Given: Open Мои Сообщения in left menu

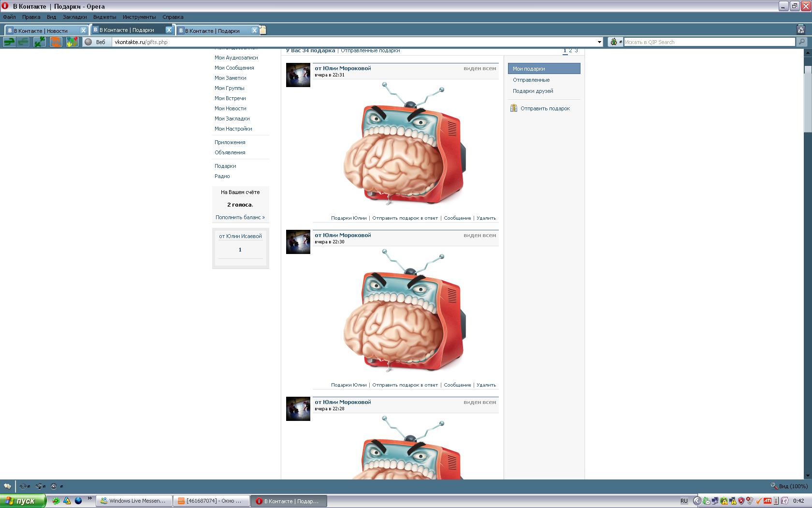Looking at the screenshot, I should (234, 68).
